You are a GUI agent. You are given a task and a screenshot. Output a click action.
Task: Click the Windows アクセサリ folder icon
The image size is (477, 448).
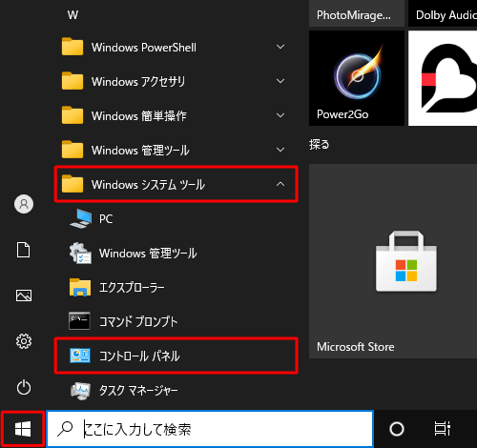(73, 81)
